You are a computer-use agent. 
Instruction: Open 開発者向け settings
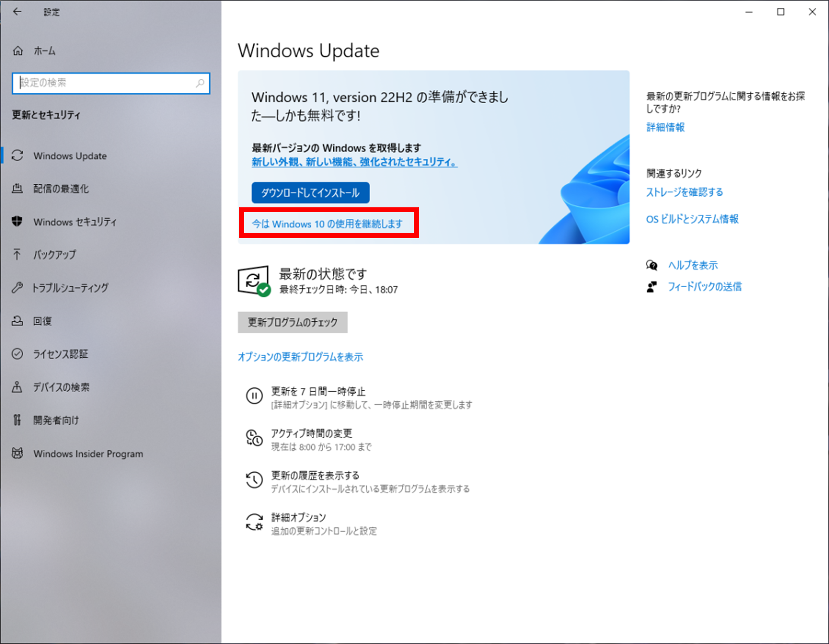click(x=56, y=421)
